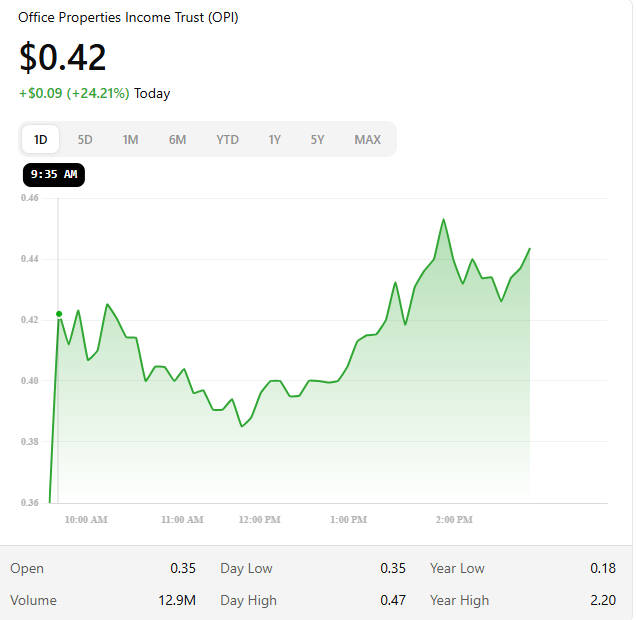Click the 2:00 PM axis label
Viewport: 636px width, 620px height.
click(x=454, y=519)
